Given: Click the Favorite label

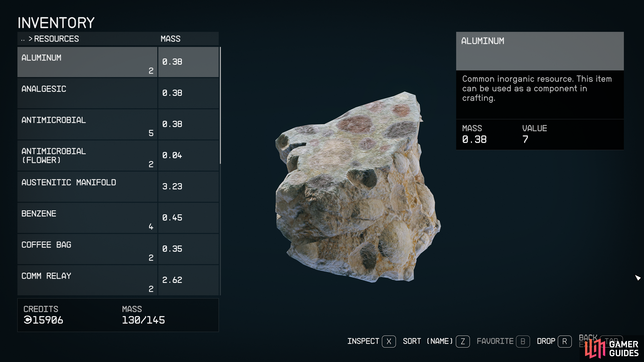Looking at the screenshot, I should pos(495,341).
